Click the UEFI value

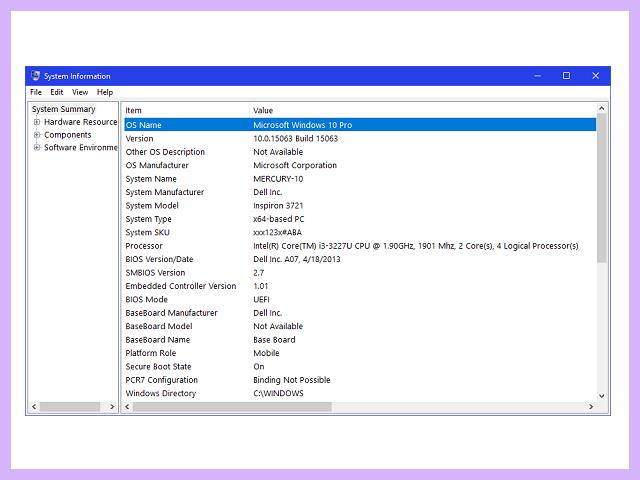click(261, 299)
